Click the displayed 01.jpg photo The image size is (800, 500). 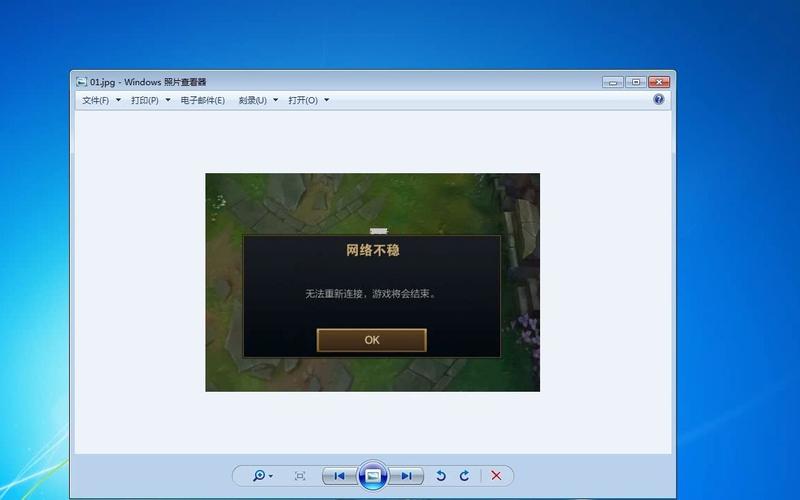[x=372, y=282]
